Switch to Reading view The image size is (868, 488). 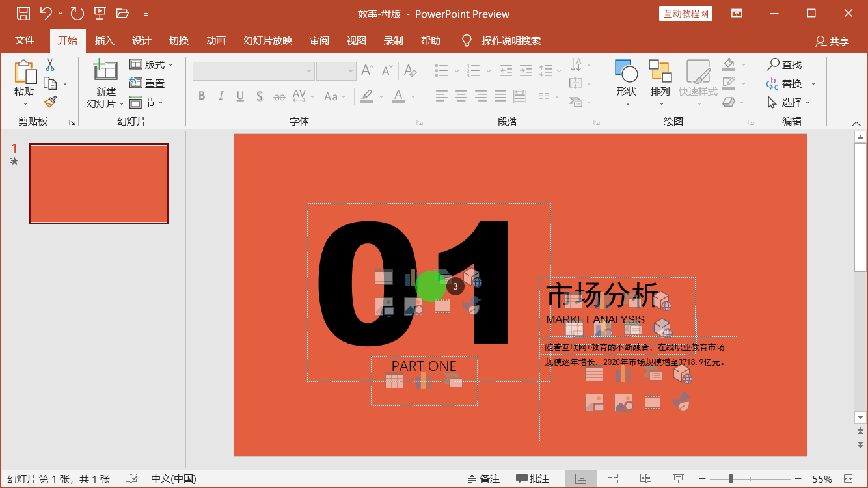point(645,479)
